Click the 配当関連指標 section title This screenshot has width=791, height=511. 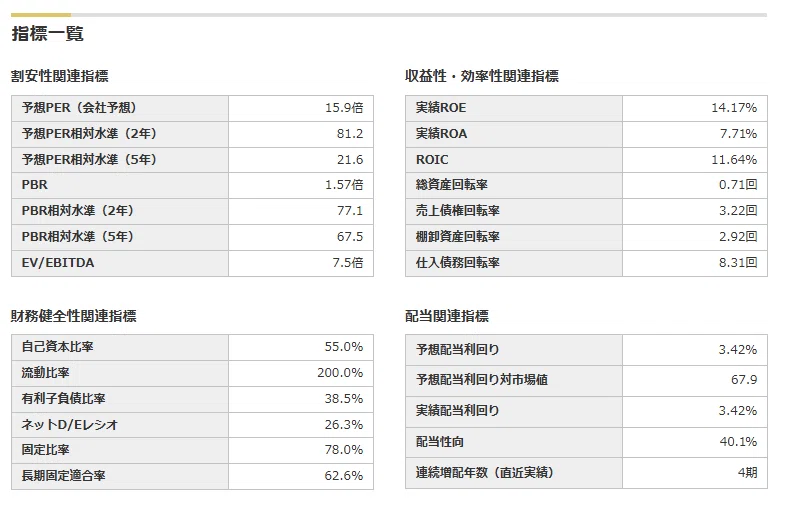pyautogui.click(x=446, y=316)
